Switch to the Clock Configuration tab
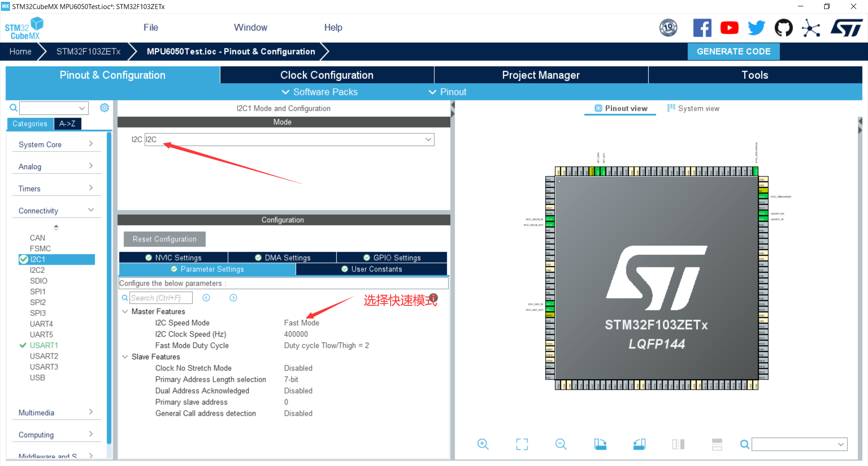Viewport: 868px width, 466px height. tap(326, 75)
